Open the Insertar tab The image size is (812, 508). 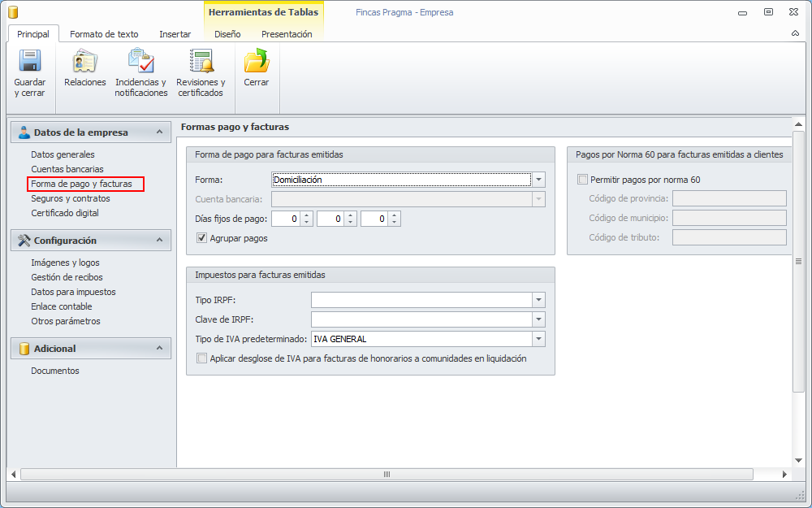(175, 34)
